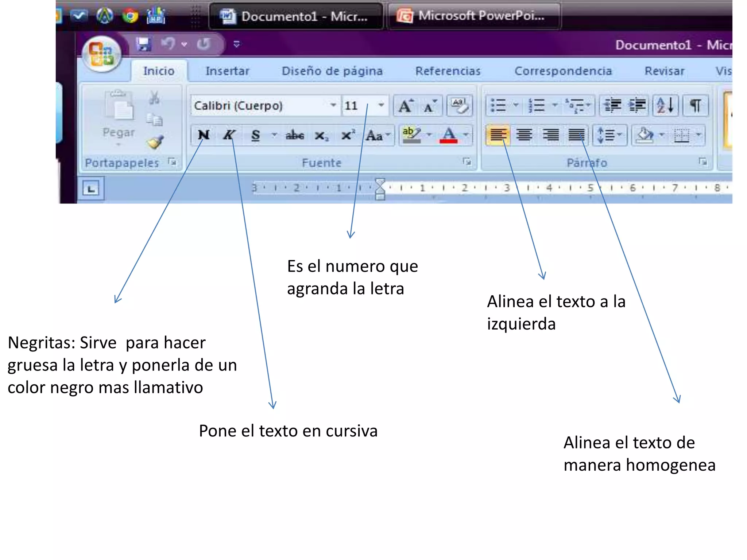Viewport: 747px width, 560px height.
Task: Click the Save icon in quick access toolbar
Action: pyautogui.click(x=144, y=44)
